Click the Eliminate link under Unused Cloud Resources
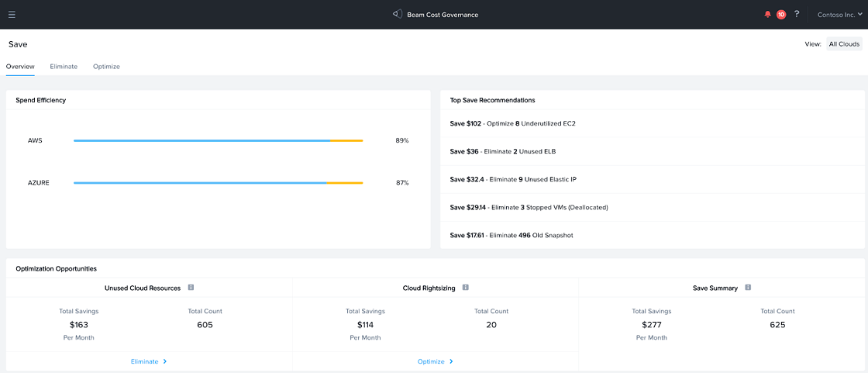Screen dimensions: 868x373 (x=149, y=361)
